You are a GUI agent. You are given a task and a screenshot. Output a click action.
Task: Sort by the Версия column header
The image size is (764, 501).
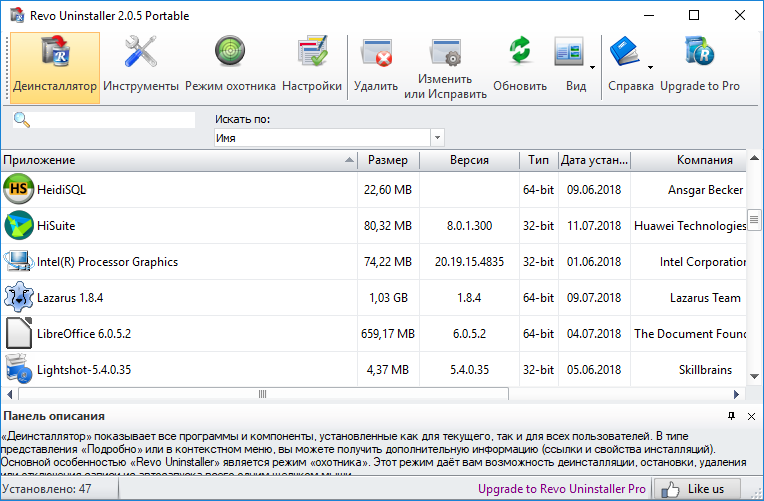coord(469,160)
